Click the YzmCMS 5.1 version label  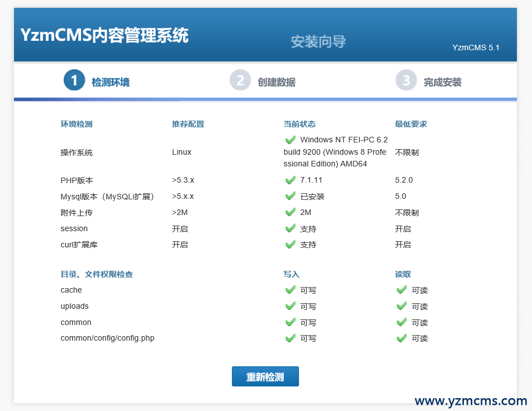476,47
